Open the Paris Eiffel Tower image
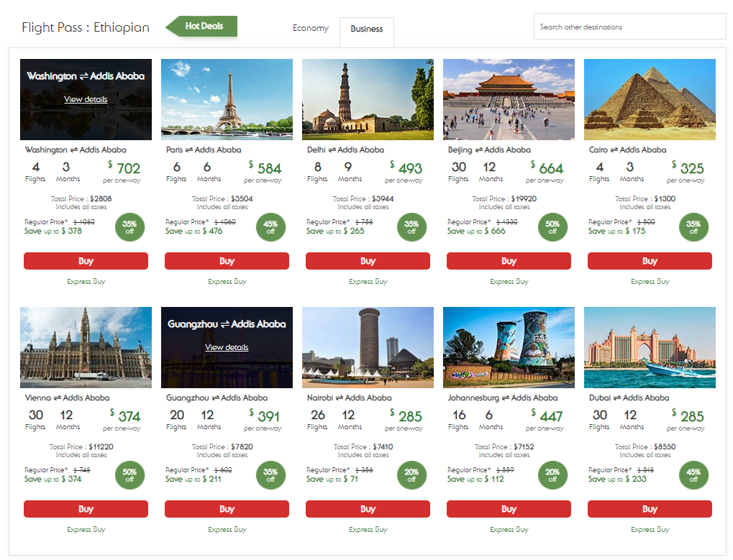This screenshot has height=560, width=733. pos(227,99)
